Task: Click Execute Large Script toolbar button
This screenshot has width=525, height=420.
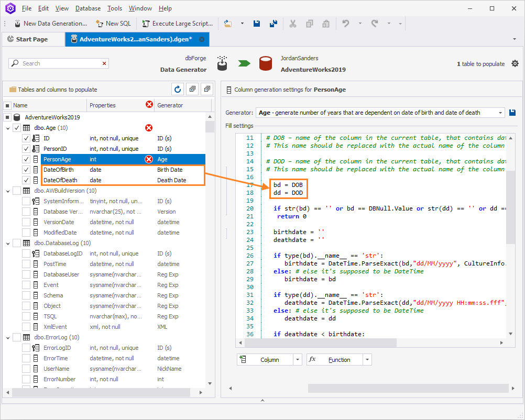Action: click(178, 24)
